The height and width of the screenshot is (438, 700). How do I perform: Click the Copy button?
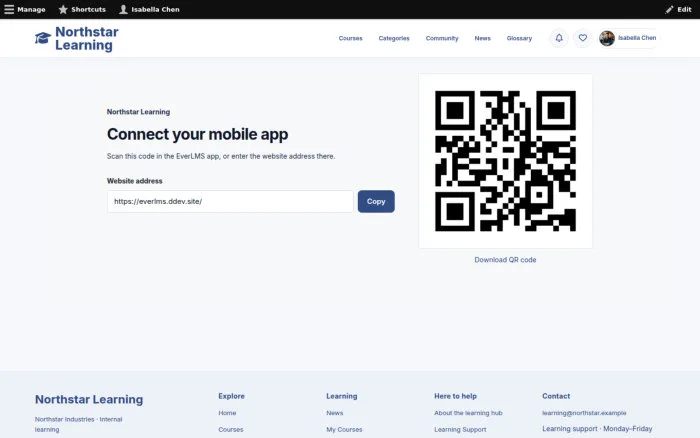(x=376, y=201)
